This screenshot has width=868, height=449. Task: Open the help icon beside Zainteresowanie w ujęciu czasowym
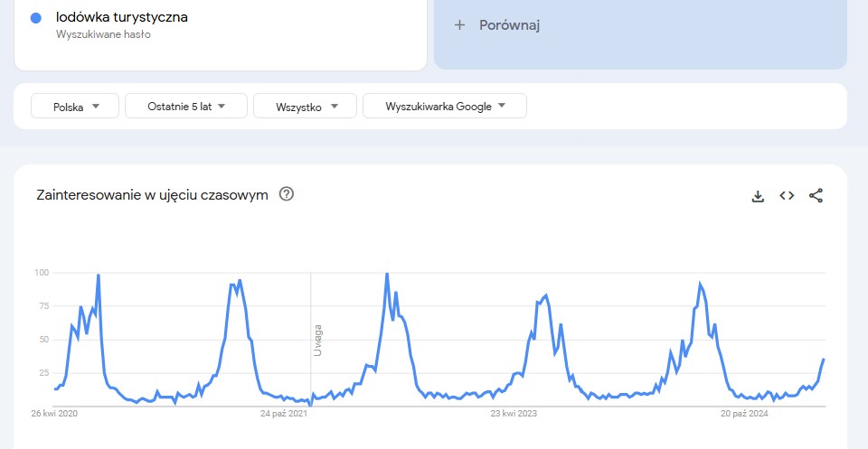pyautogui.click(x=287, y=194)
